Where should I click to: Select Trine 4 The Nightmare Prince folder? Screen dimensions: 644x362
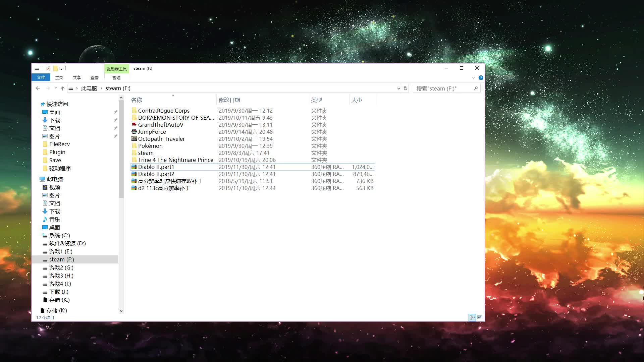tap(175, 160)
